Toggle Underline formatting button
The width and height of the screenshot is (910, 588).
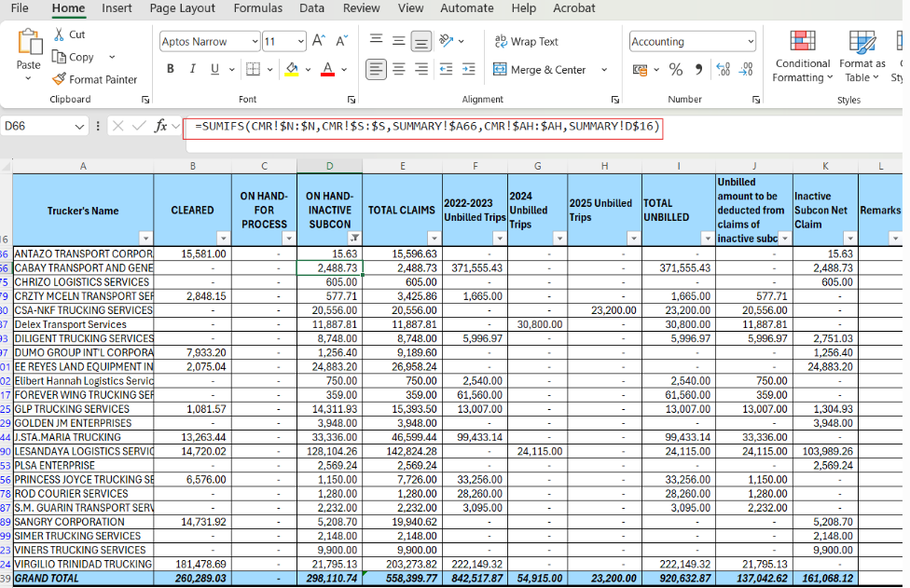tap(214, 69)
